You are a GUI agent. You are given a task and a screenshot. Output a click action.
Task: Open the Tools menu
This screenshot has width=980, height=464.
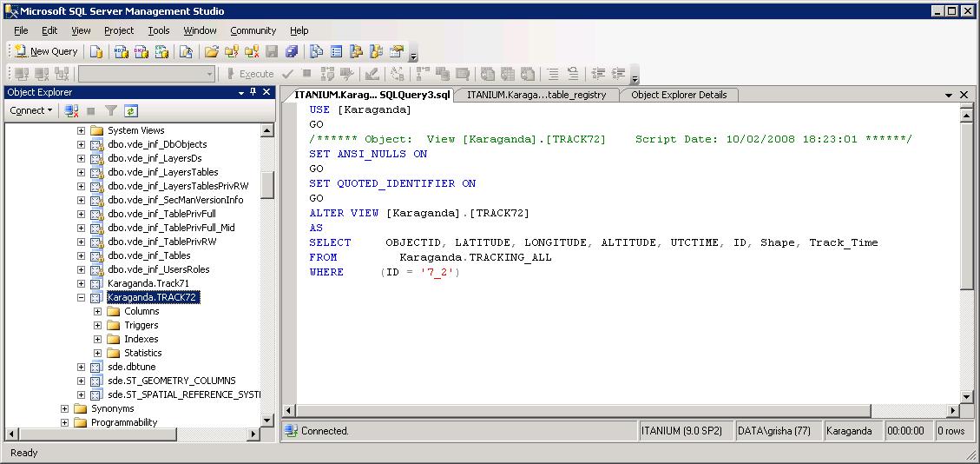[x=159, y=30]
